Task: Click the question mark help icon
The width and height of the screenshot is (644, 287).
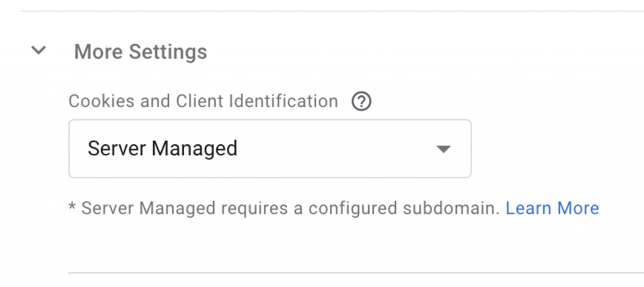Action: click(361, 101)
